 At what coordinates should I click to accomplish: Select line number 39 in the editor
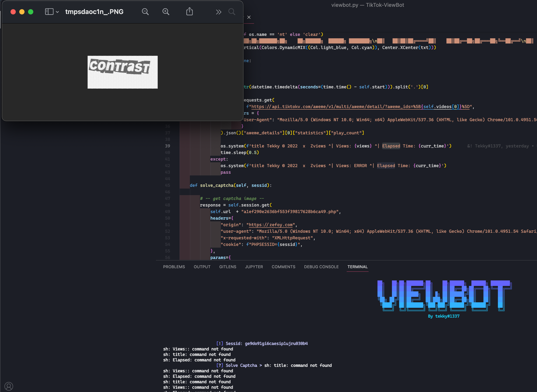[x=168, y=146]
